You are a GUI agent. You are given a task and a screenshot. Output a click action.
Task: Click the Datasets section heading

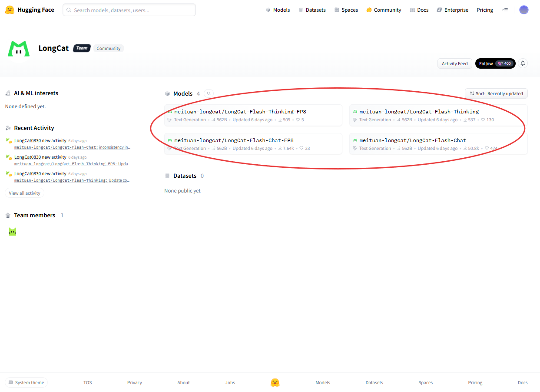coord(185,176)
